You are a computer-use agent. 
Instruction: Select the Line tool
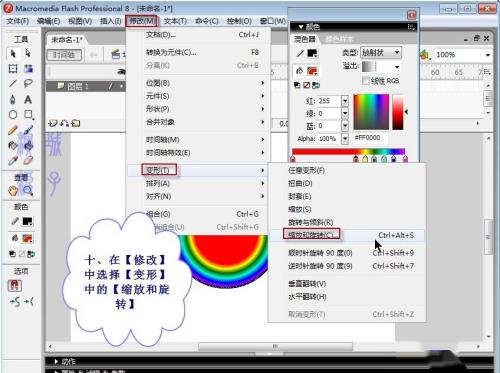point(13,83)
